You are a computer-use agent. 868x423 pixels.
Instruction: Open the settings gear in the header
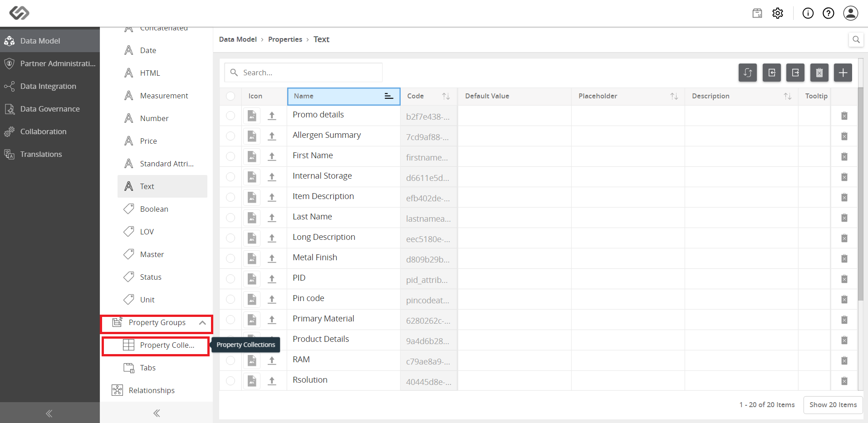(778, 13)
